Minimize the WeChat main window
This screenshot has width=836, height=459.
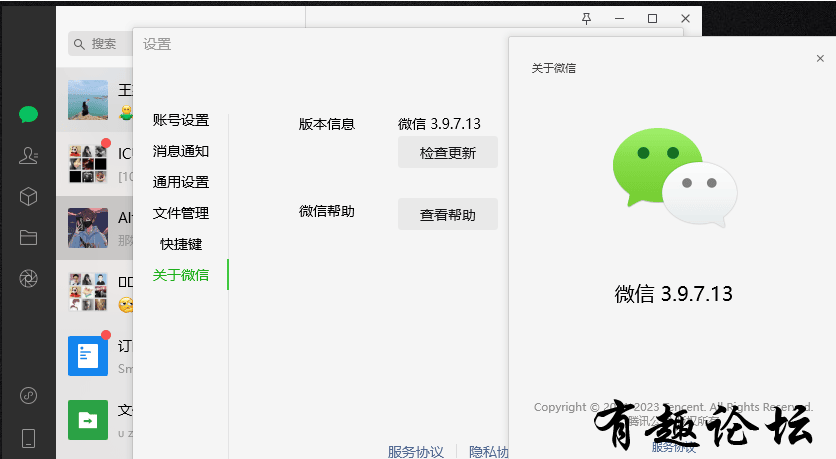coord(620,19)
